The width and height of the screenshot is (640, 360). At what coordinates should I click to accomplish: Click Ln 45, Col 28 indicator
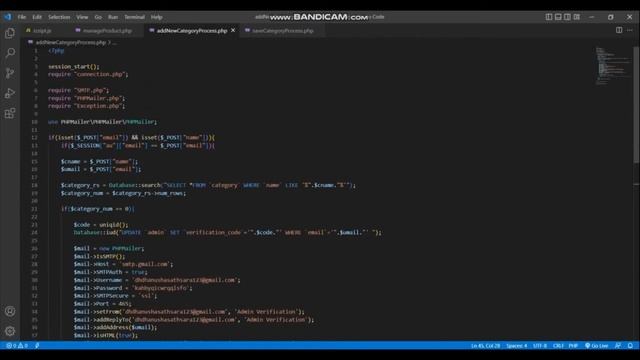[x=485, y=346]
